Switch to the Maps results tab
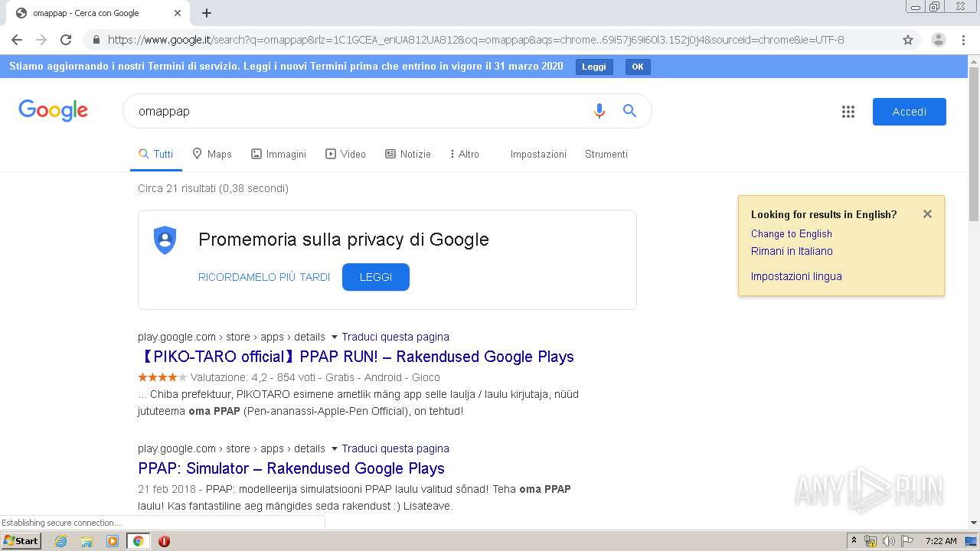 pos(212,154)
